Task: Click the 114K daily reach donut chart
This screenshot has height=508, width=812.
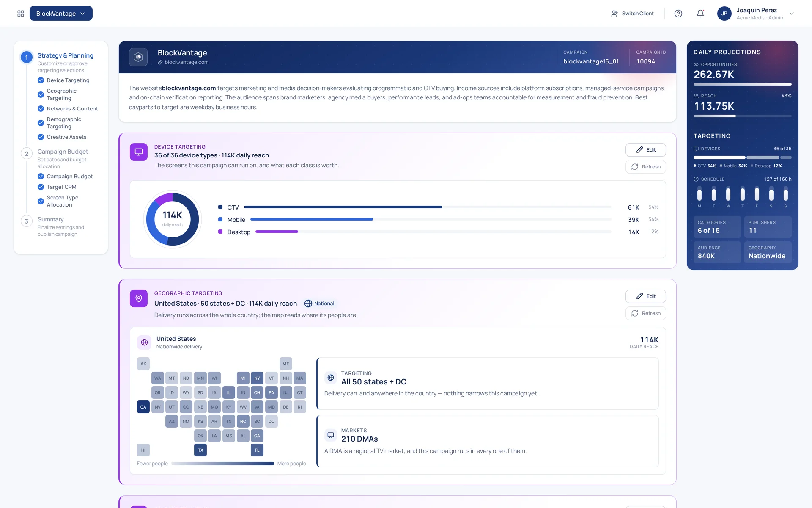Action: pyautogui.click(x=173, y=219)
